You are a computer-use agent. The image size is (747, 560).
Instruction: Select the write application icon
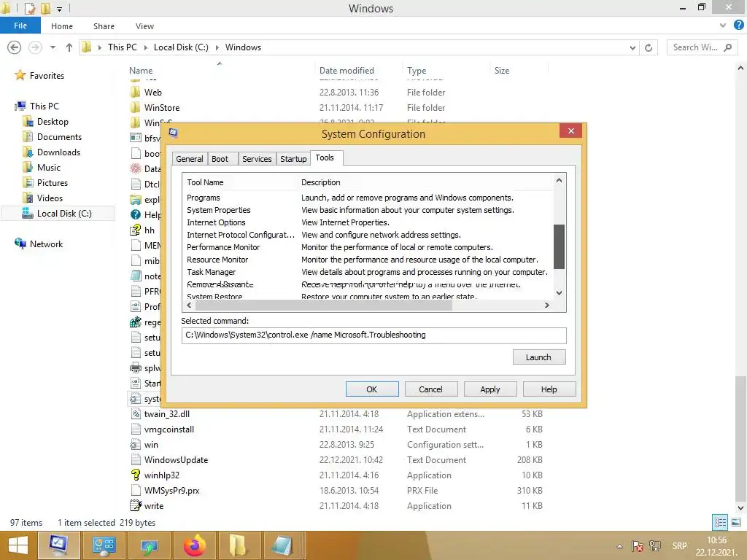coord(136,505)
